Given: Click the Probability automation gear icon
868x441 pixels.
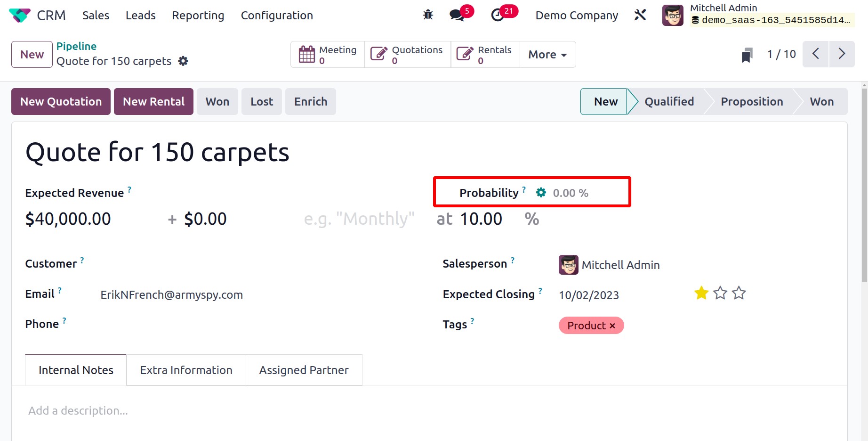Looking at the screenshot, I should (x=541, y=192).
